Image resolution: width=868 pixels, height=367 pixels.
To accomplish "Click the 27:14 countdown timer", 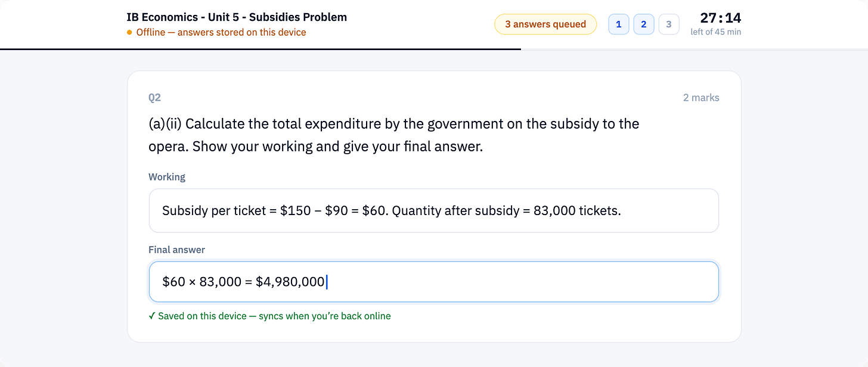I will click(721, 18).
